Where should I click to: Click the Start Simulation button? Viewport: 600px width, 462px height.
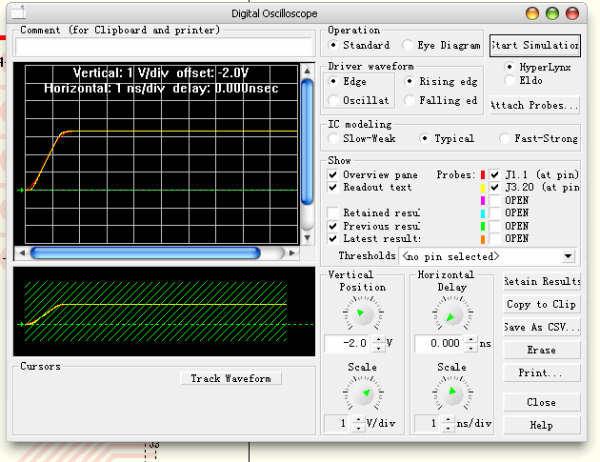click(535, 46)
